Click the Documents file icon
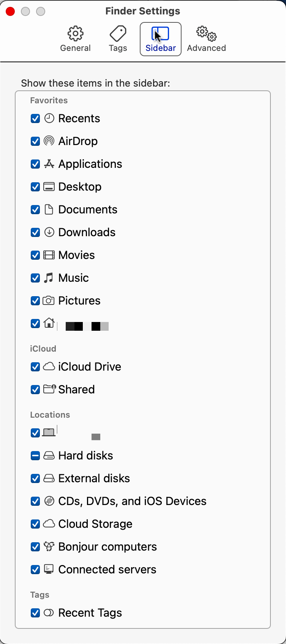This screenshot has height=644, width=286. (49, 209)
